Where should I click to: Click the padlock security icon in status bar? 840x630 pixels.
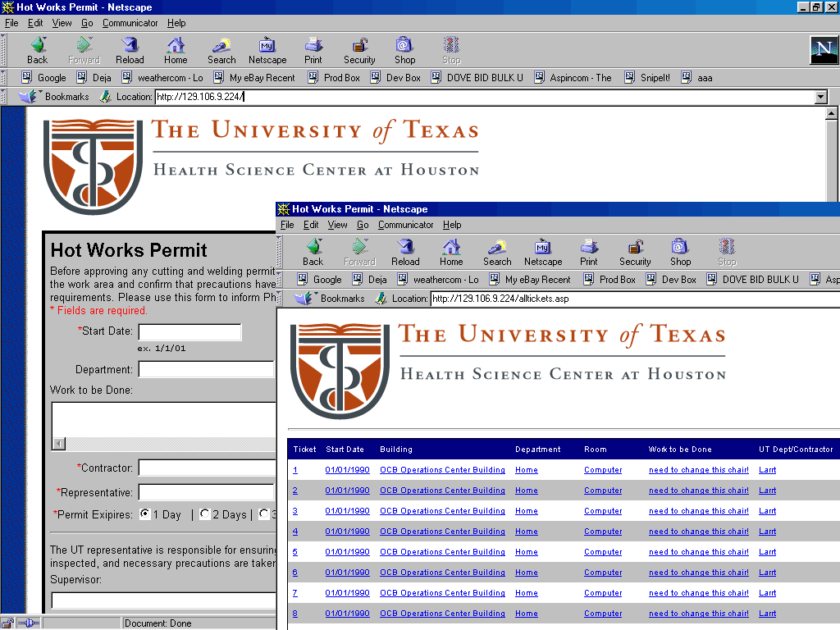(x=7, y=623)
